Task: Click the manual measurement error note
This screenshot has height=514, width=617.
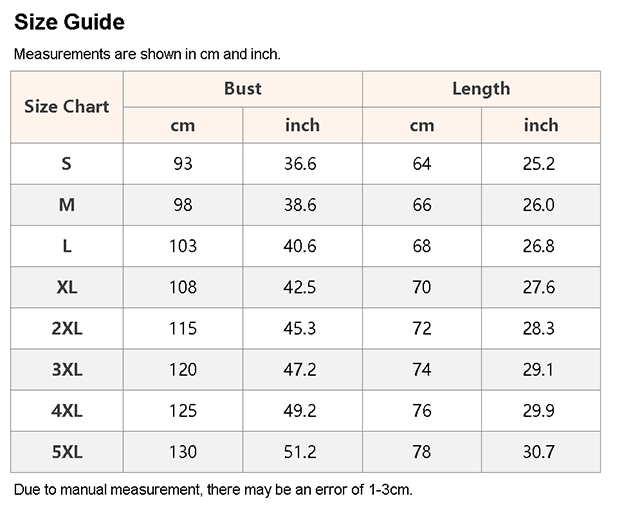Action: (212, 490)
